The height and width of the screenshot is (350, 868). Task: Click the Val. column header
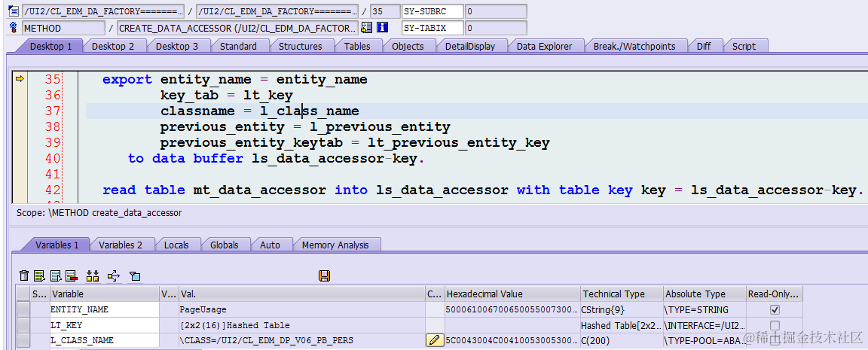(302, 294)
